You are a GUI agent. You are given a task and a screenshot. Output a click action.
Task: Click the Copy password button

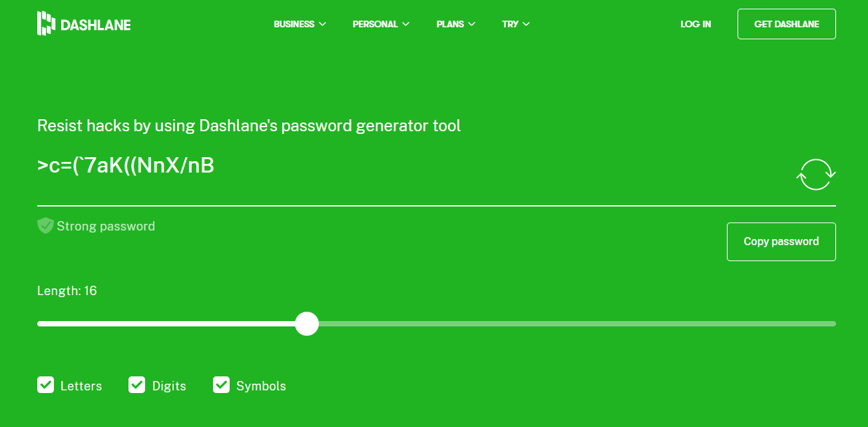pos(781,242)
